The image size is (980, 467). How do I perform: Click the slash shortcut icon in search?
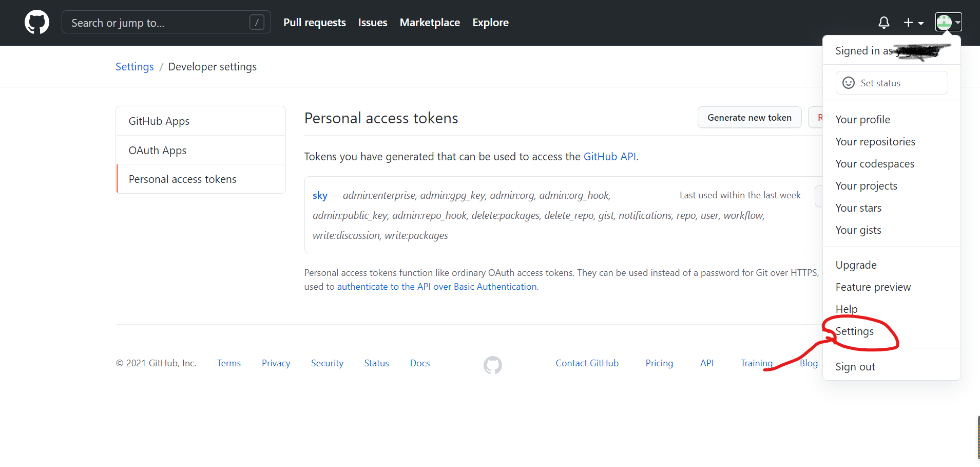[x=257, y=22]
